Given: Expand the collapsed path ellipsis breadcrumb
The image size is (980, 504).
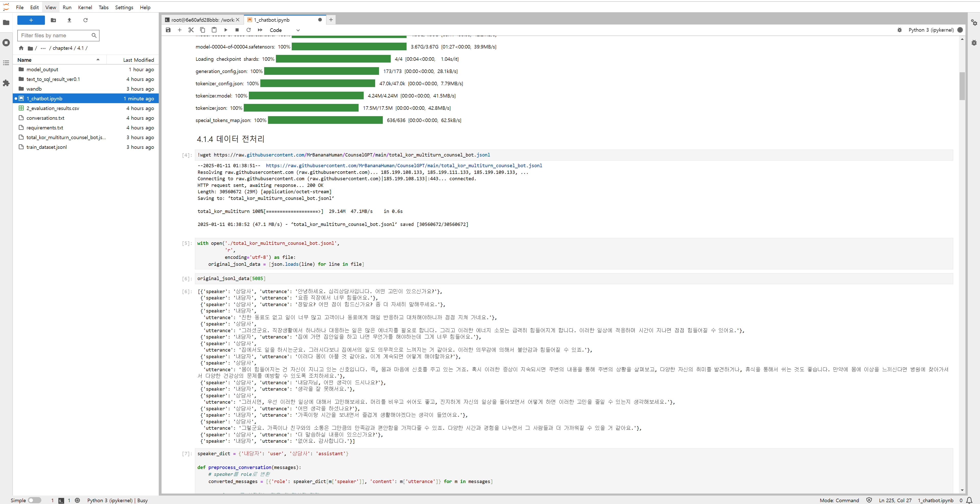Looking at the screenshot, I should point(43,48).
